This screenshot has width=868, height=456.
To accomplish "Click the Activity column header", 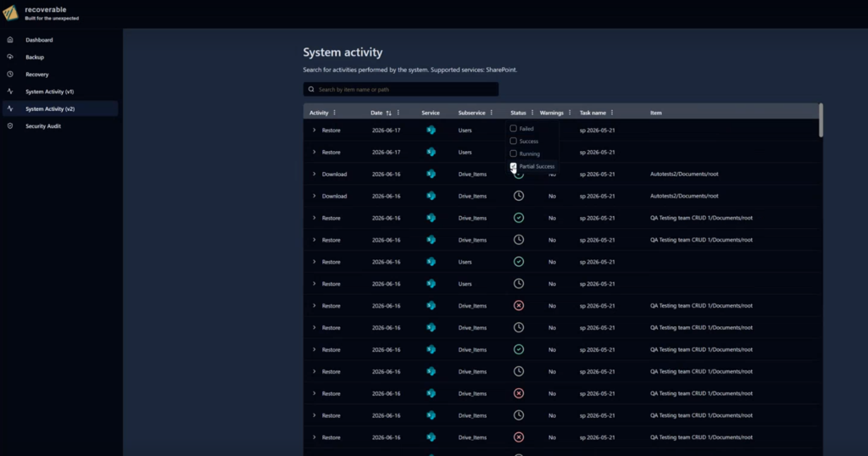I will (x=319, y=113).
